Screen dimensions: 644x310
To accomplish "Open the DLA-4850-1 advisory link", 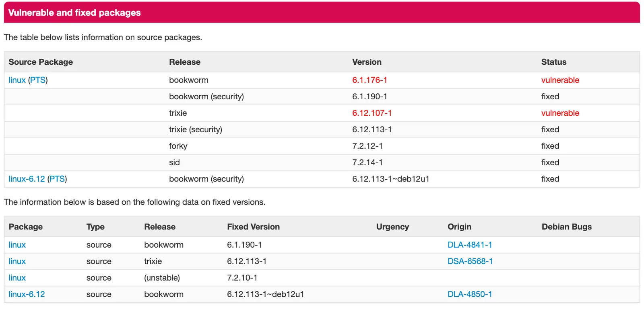I will pos(470,294).
